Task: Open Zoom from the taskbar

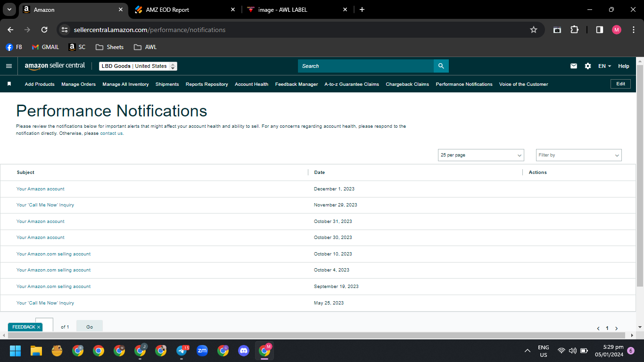Action: click(x=202, y=351)
